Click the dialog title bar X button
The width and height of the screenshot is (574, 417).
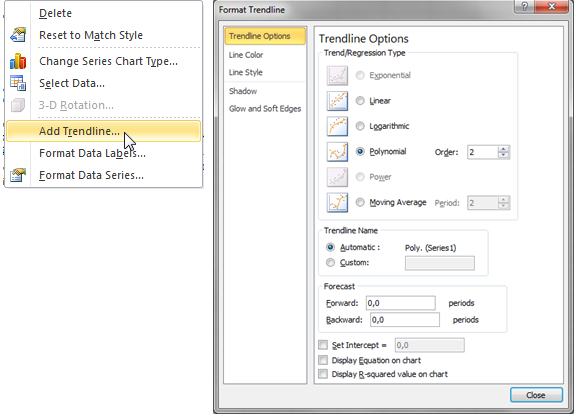(551, 6)
